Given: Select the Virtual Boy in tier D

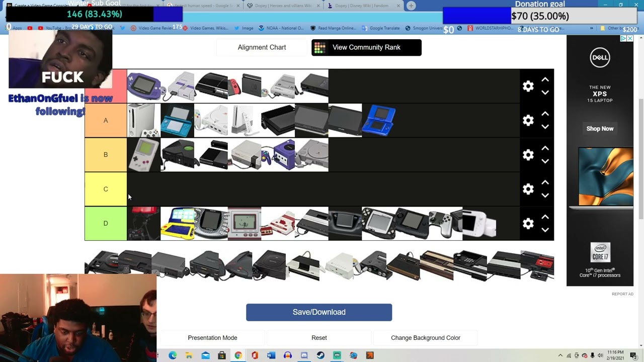Looking at the screenshot, I should 144,223.
